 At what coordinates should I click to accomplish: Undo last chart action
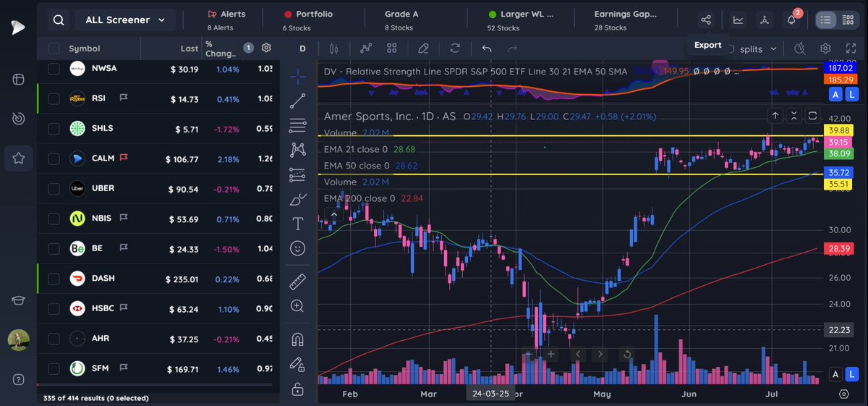point(487,48)
